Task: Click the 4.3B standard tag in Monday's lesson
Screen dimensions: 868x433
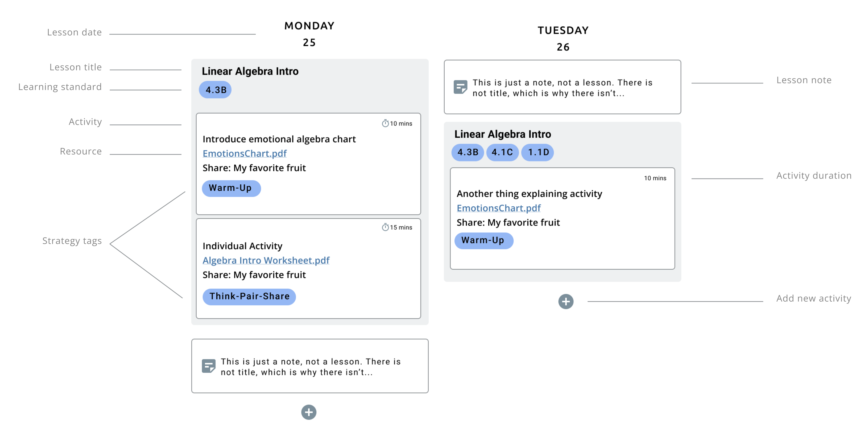Action: 215,90
